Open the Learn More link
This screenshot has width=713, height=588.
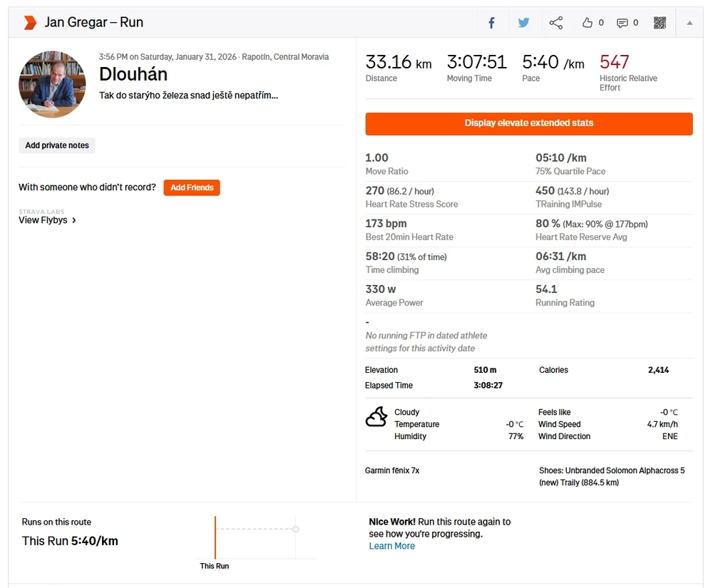pos(391,546)
